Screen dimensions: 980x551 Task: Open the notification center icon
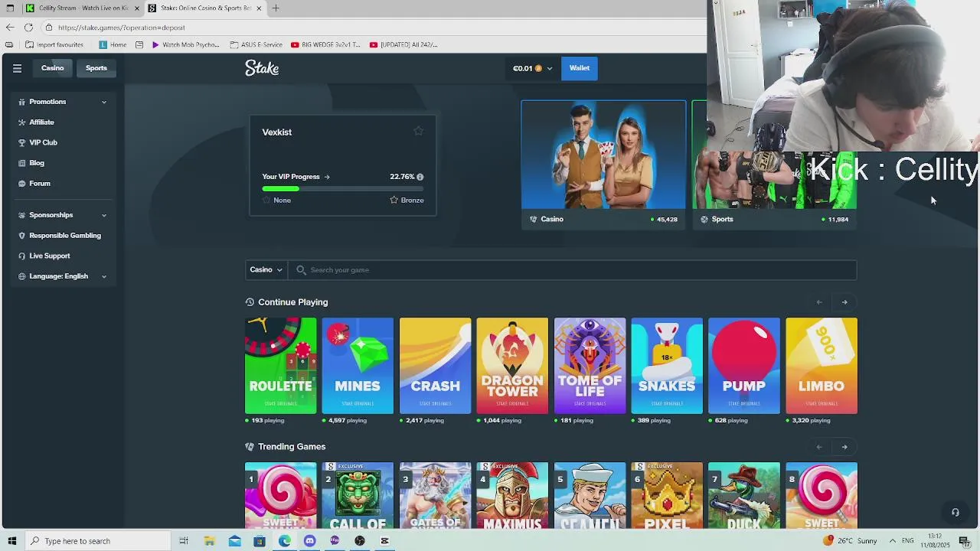click(x=964, y=541)
